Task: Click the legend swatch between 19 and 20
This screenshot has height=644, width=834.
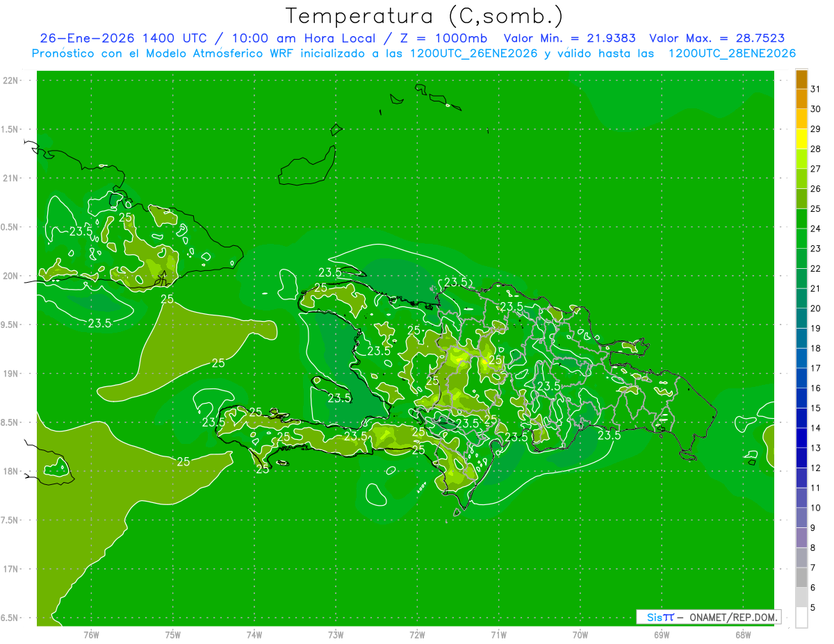Action: [801, 318]
